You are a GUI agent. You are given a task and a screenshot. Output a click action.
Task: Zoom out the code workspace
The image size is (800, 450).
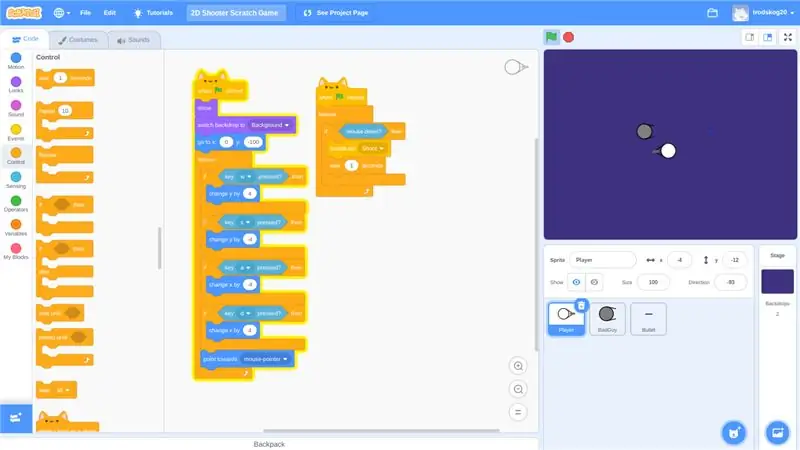click(x=518, y=389)
